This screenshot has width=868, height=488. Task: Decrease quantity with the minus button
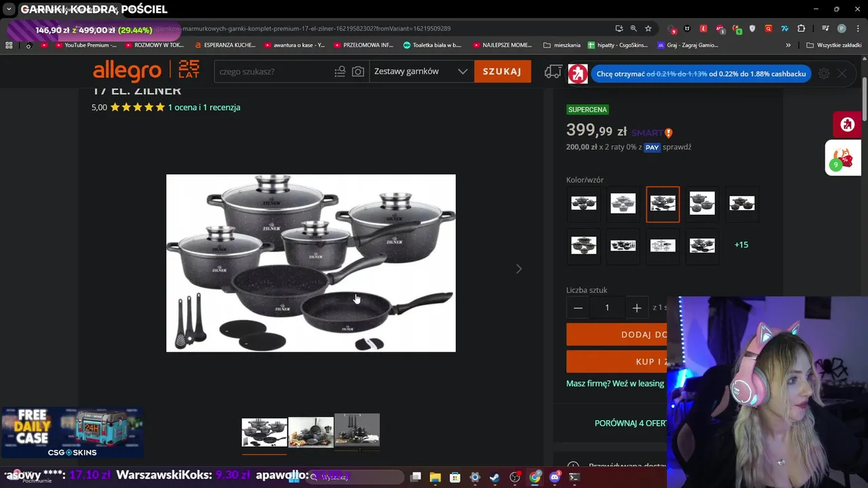pos(578,308)
